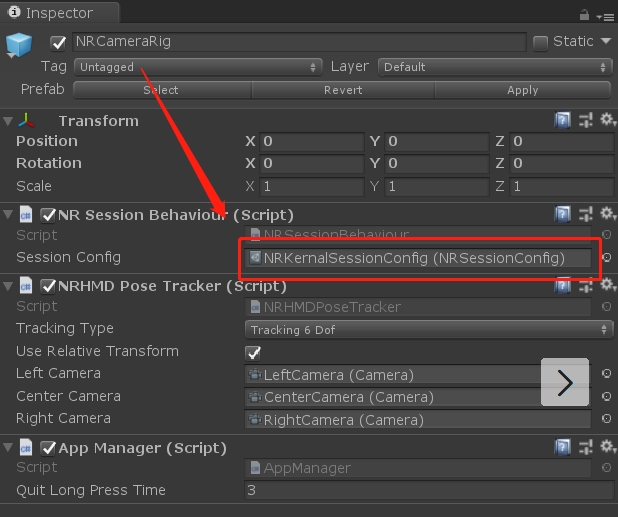Screen dimensions: 618x517
Task: Open the Layer dropdown showing Default
Action: 494,67
